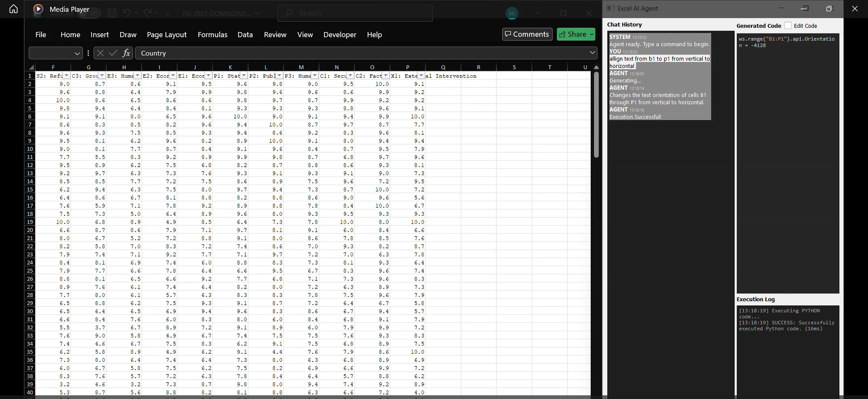868x399 pixels.
Task: Click the formula bar Cancel X icon
Action: (100, 53)
